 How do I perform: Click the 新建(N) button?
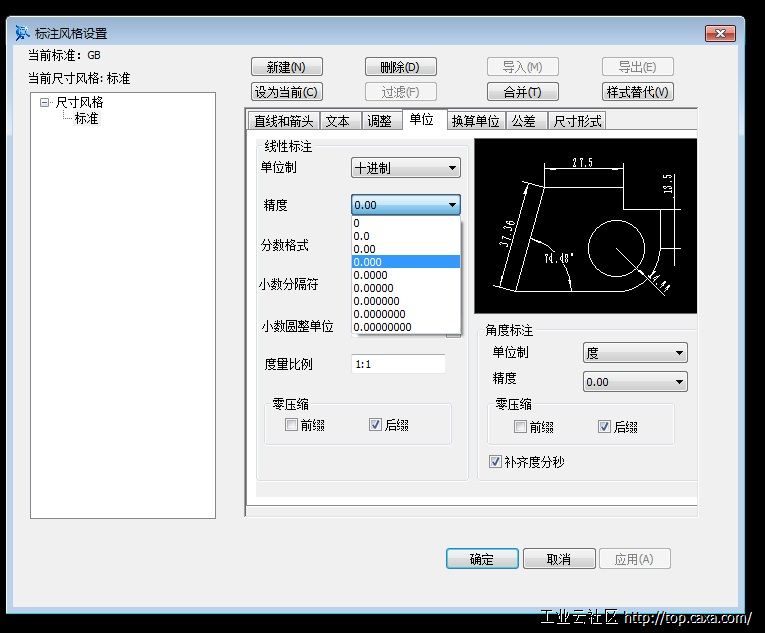tap(286, 67)
